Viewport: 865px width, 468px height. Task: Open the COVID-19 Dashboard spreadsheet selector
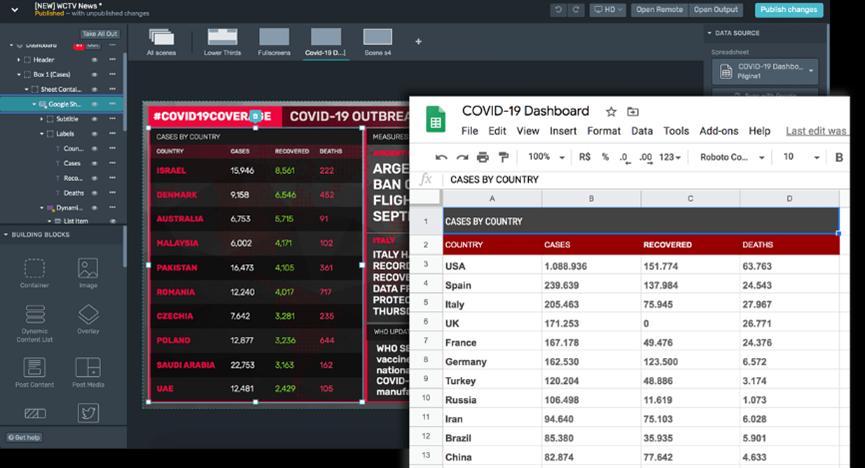coord(765,71)
